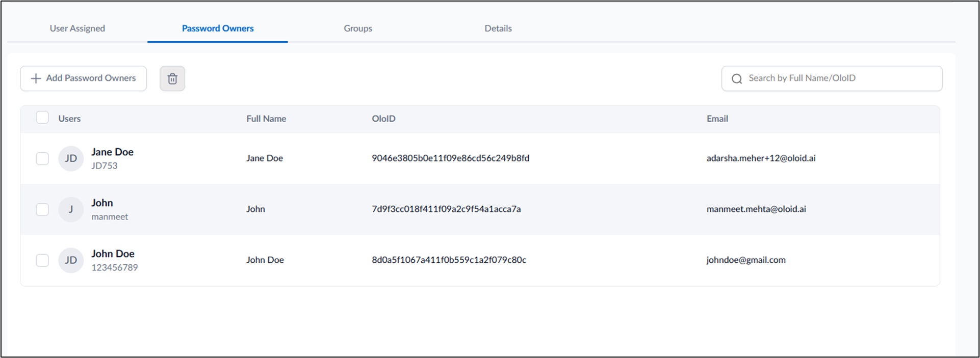Open the Details tab
Screen dimensions: 980x358
(x=498, y=29)
